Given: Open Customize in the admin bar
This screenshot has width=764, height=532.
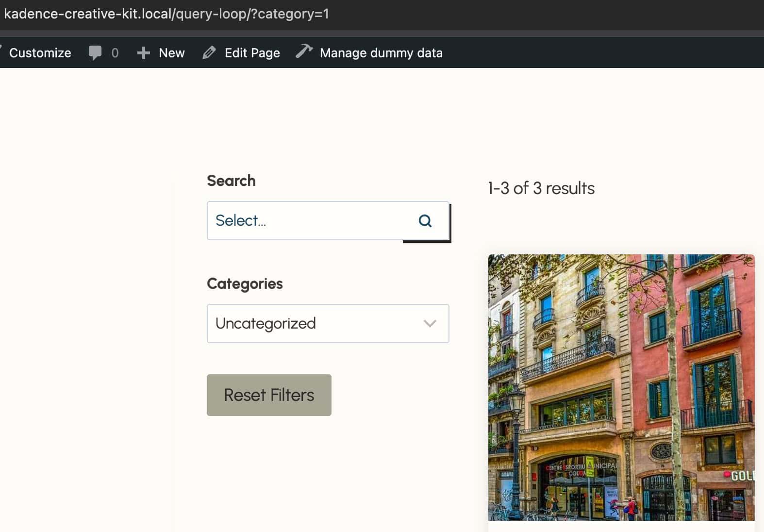Looking at the screenshot, I should click(40, 53).
